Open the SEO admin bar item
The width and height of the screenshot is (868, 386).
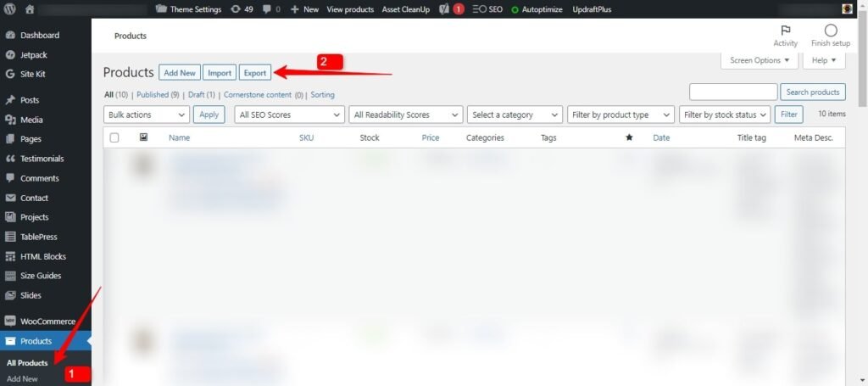pos(487,9)
